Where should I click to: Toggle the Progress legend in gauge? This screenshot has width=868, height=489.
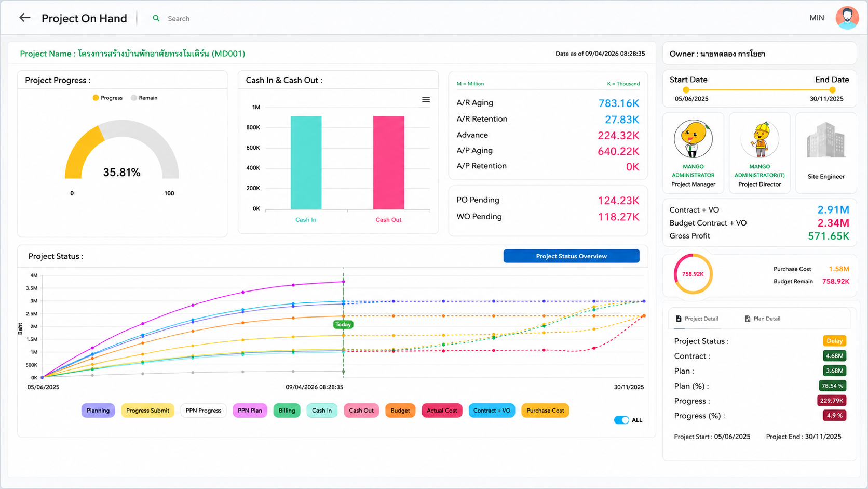107,98
